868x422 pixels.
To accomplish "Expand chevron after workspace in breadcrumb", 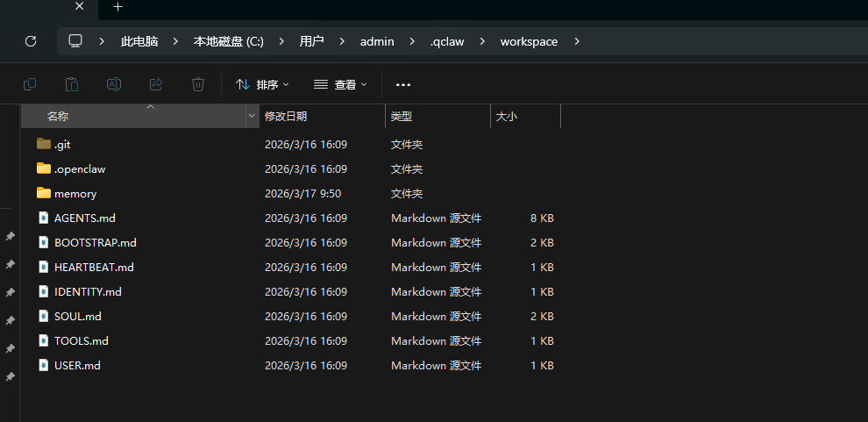I will (x=577, y=41).
